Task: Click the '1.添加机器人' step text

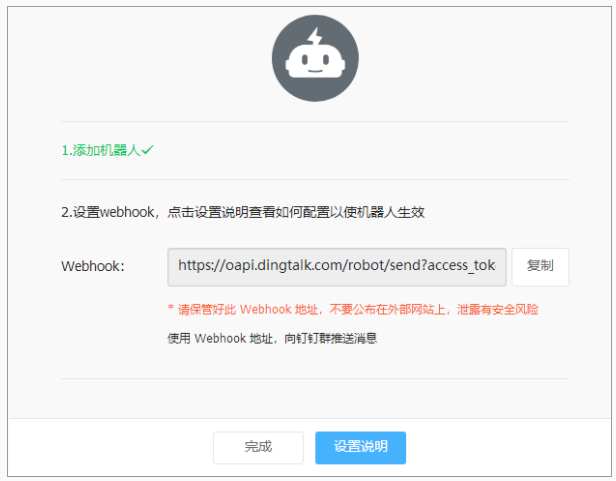Action: click(x=101, y=150)
